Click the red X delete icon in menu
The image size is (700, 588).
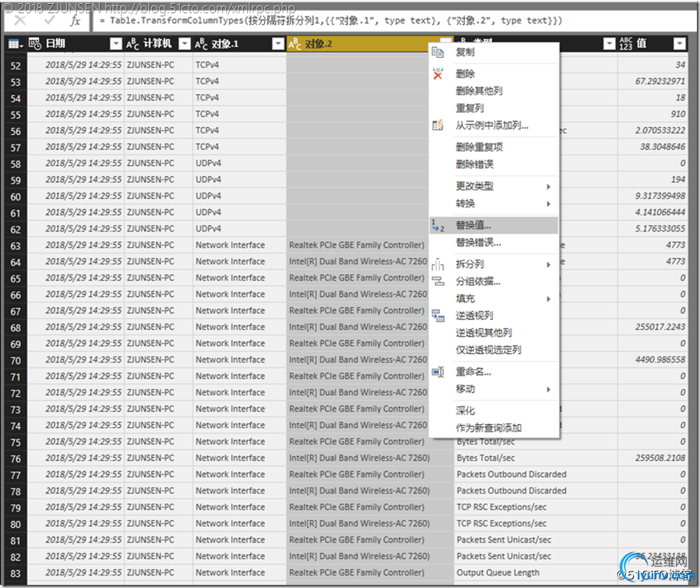[437, 73]
